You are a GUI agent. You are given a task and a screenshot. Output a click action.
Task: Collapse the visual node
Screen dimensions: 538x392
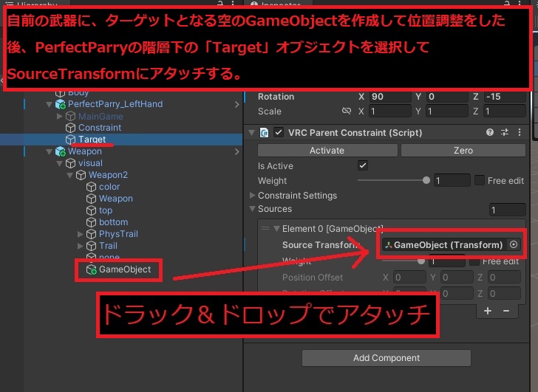pyautogui.click(x=59, y=163)
